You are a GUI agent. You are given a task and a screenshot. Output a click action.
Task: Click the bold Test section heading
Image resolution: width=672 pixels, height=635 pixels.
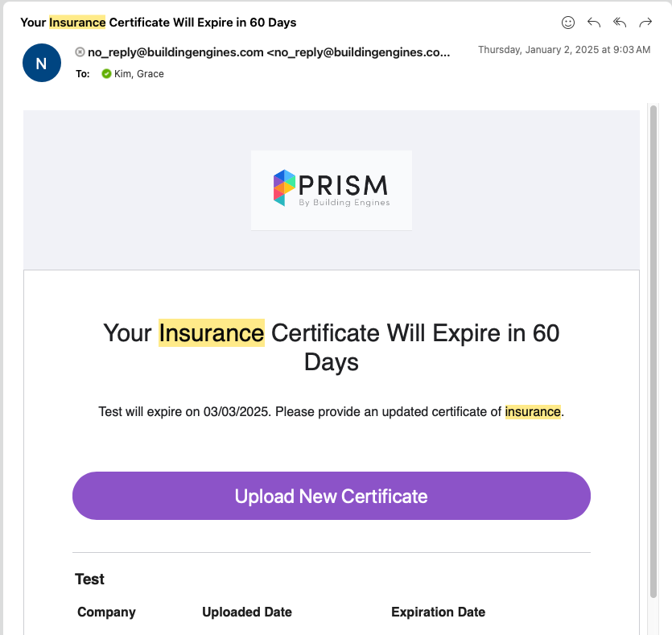pyautogui.click(x=90, y=579)
